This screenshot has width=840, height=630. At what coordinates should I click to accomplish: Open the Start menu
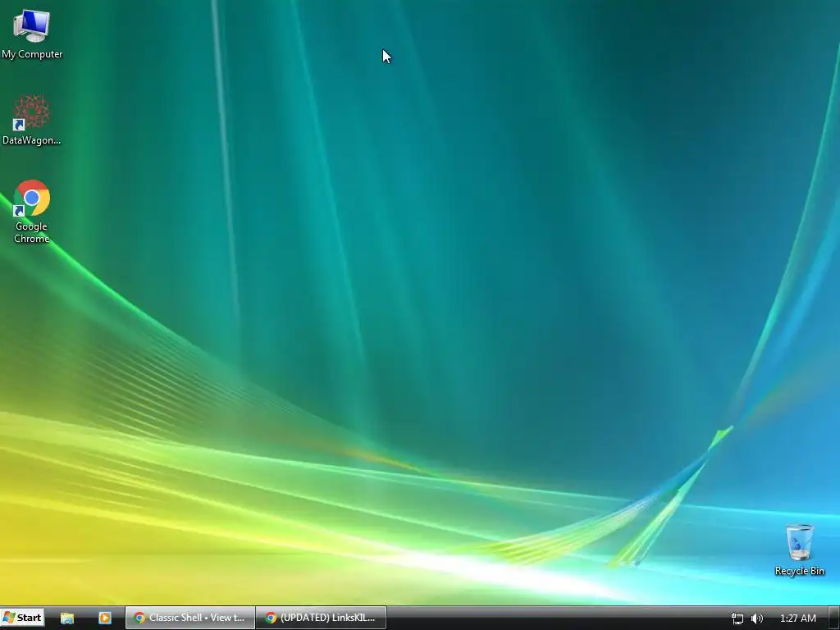tap(22, 618)
